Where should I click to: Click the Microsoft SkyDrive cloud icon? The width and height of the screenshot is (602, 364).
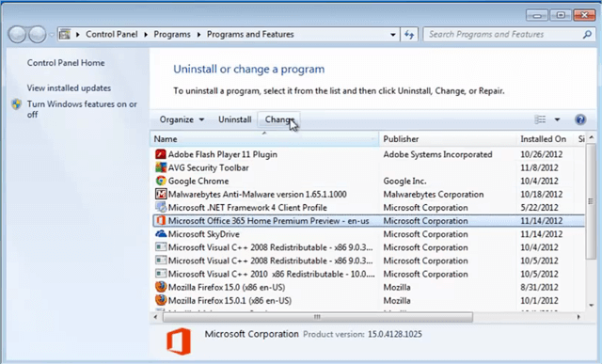(x=161, y=234)
